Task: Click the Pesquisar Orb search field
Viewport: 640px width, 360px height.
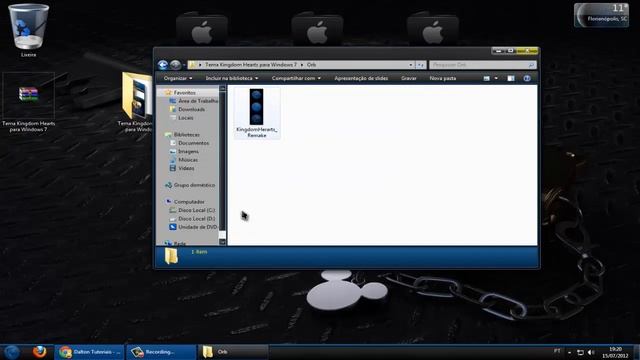Action: coord(482,65)
